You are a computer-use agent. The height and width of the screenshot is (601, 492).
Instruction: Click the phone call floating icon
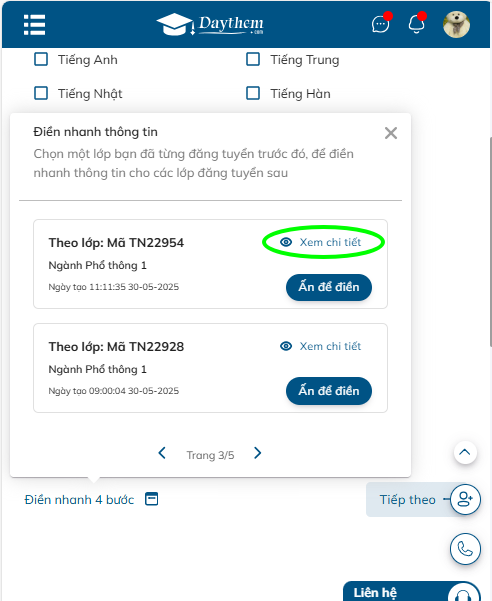(x=465, y=549)
